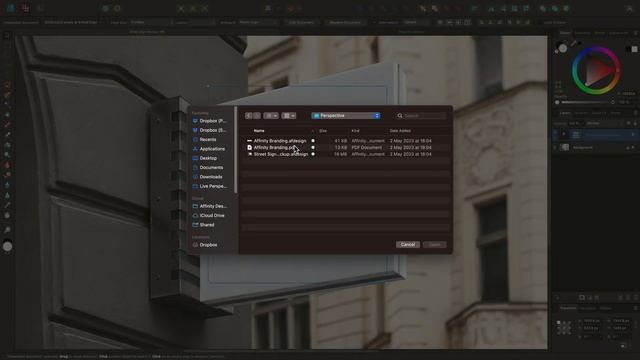The image size is (640, 360).
Task: Open the list view mode dropdown
Action: (271, 116)
